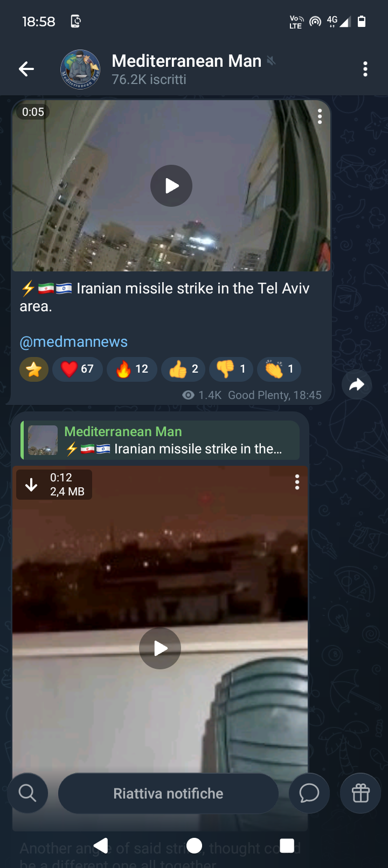
Task: Add a thumbs-up reaction
Action: coord(183,369)
